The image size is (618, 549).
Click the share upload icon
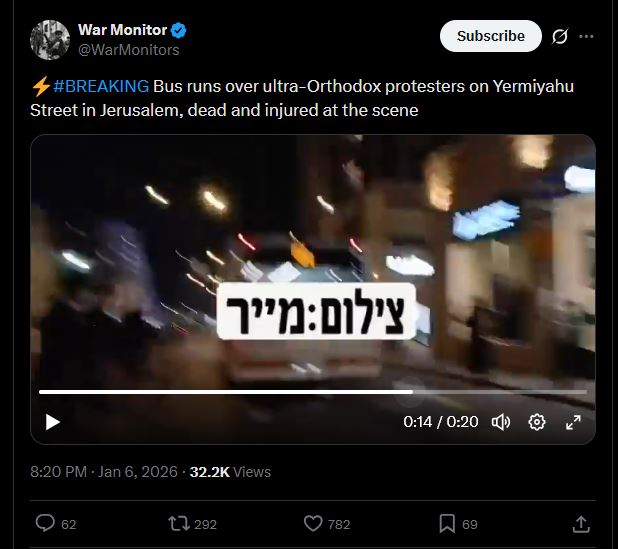click(581, 524)
